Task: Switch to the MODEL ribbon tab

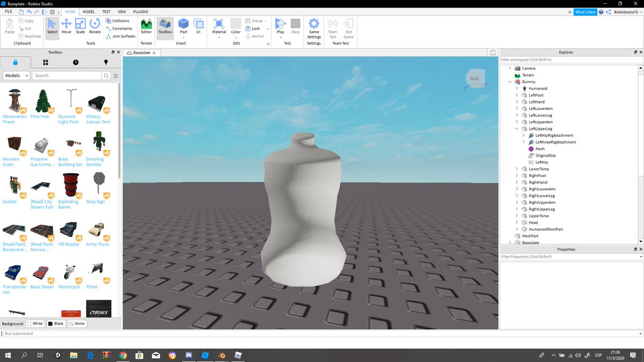Action: click(x=89, y=11)
